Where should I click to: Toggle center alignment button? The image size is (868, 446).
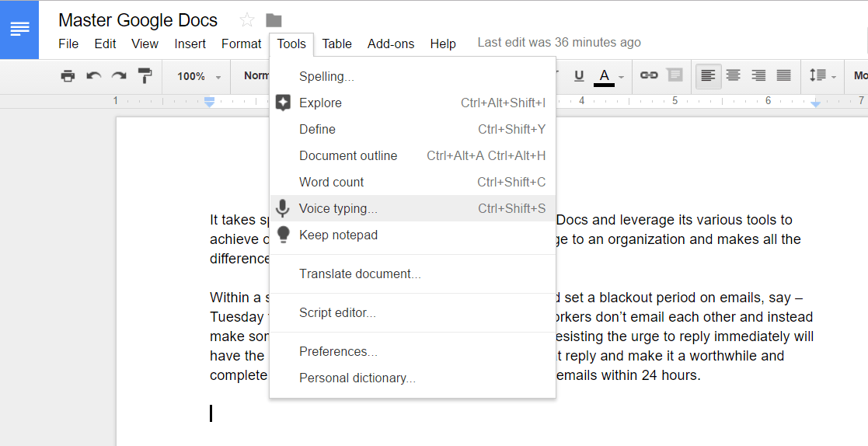point(734,75)
